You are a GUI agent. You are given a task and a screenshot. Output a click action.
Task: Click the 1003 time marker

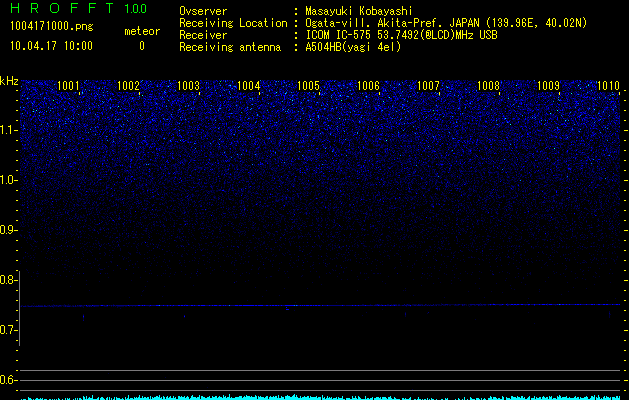(x=188, y=86)
